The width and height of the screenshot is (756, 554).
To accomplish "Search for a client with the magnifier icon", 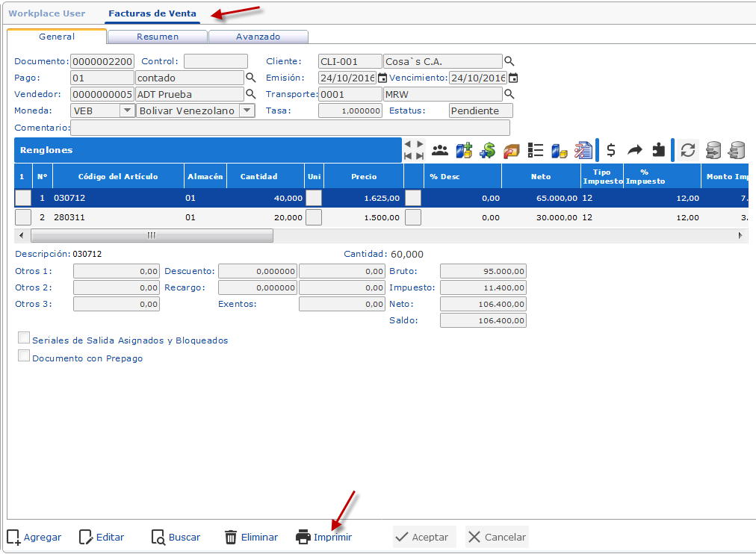I will click(509, 61).
